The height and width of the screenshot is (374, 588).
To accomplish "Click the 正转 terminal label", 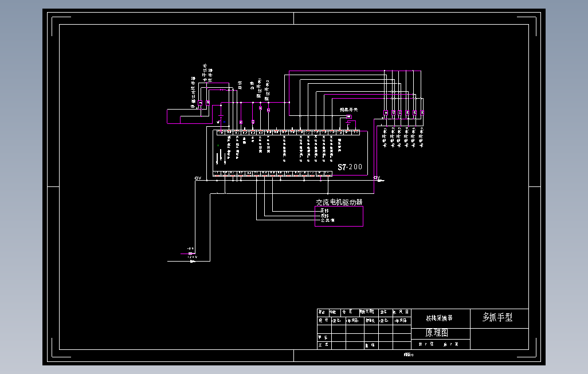I will click(324, 211).
